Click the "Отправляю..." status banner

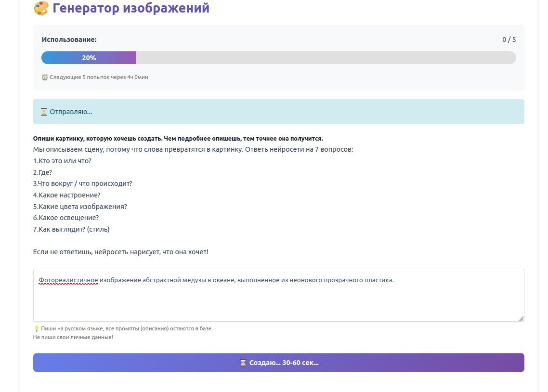tap(278, 112)
